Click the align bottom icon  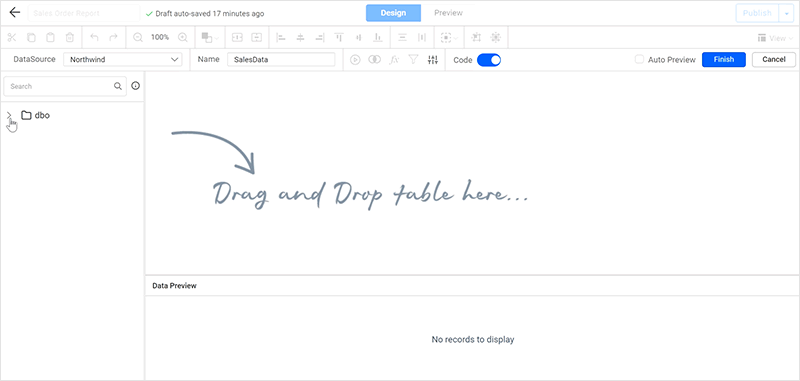click(x=378, y=37)
